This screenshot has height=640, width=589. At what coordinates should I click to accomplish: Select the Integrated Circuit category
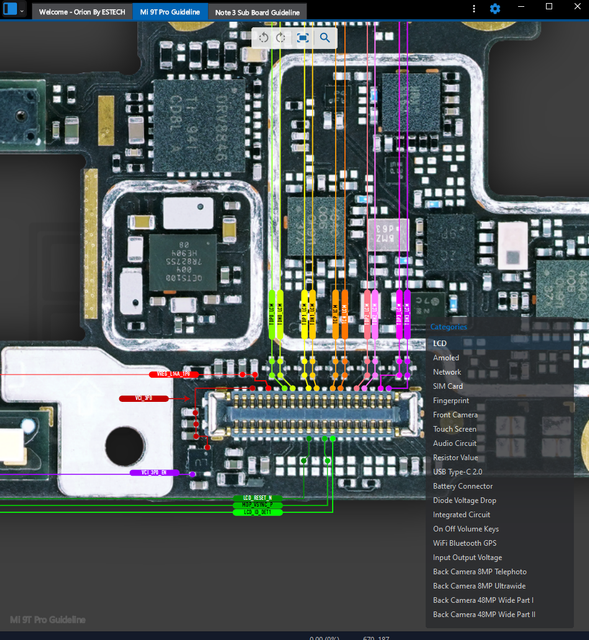click(x=500, y=515)
